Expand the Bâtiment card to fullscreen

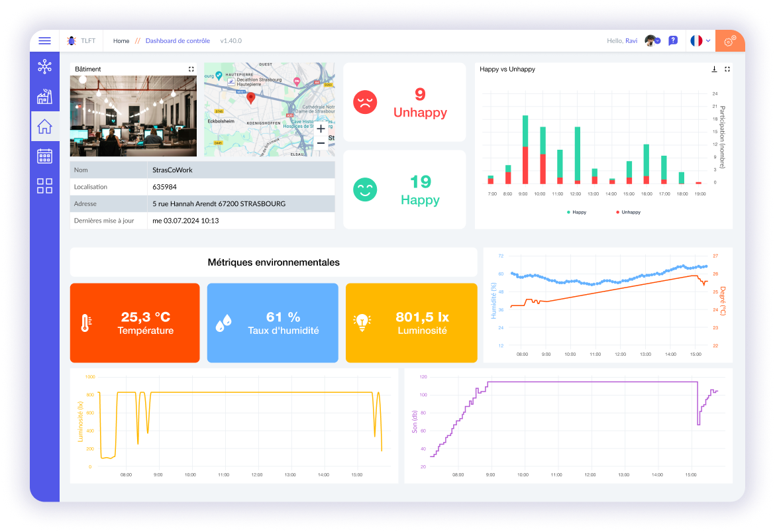click(x=191, y=68)
